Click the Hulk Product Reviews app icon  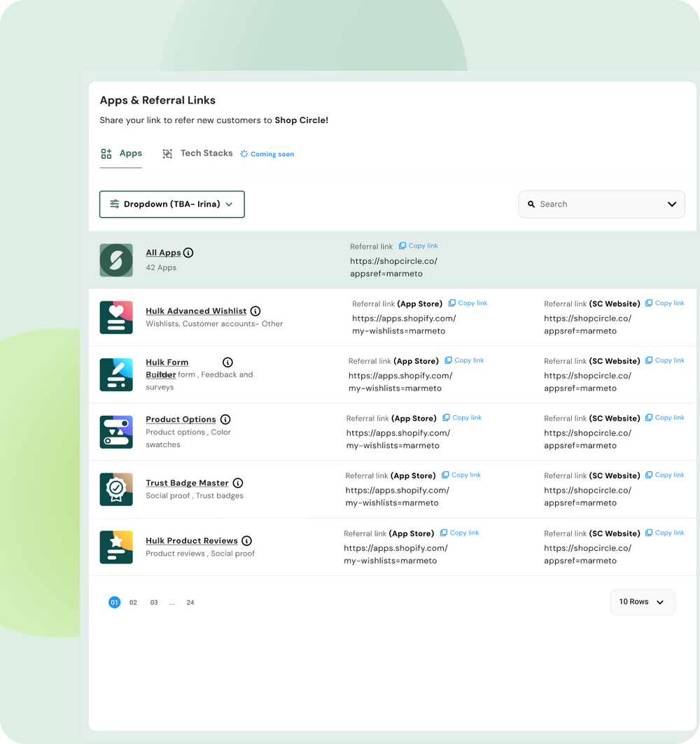116,547
